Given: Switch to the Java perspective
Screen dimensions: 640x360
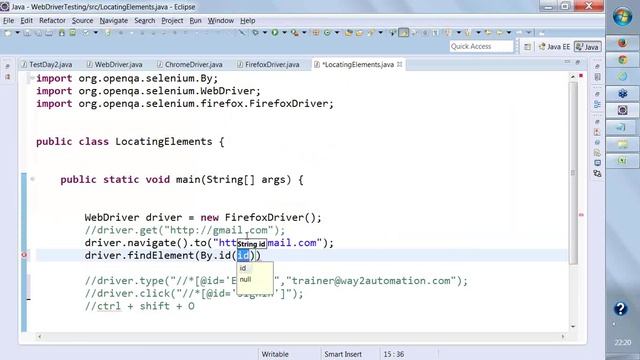Looking at the screenshot, I should tap(588, 47).
